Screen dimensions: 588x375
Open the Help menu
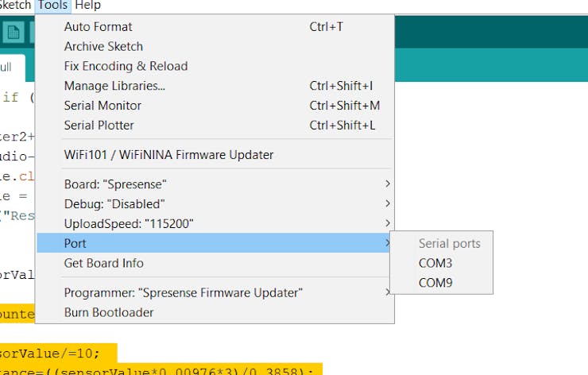tap(87, 6)
